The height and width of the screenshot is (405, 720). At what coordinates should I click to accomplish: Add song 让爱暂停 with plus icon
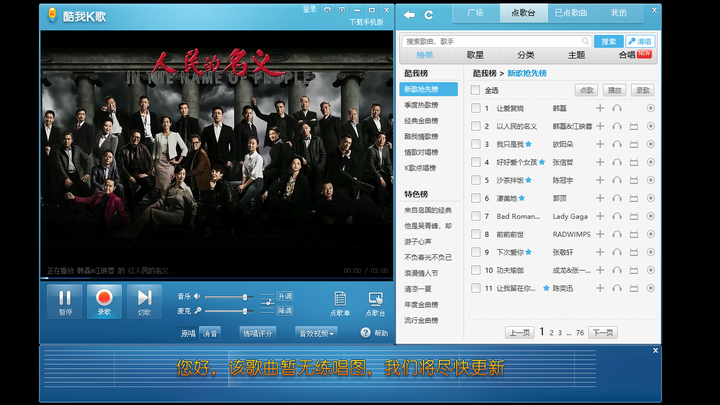coord(600,108)
